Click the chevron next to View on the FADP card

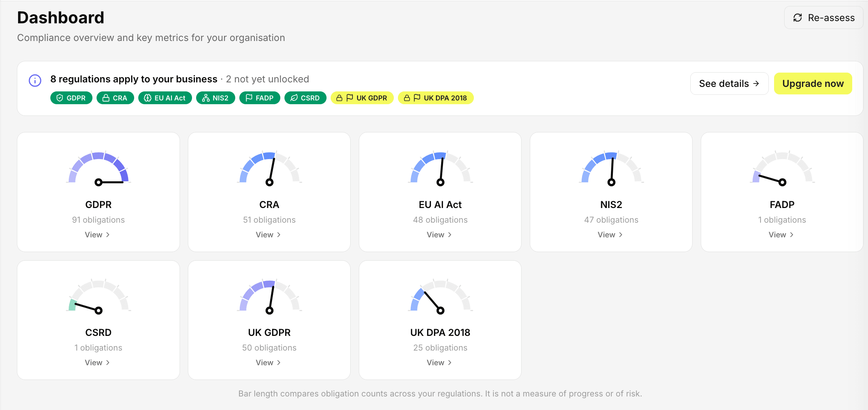[792, 235]
